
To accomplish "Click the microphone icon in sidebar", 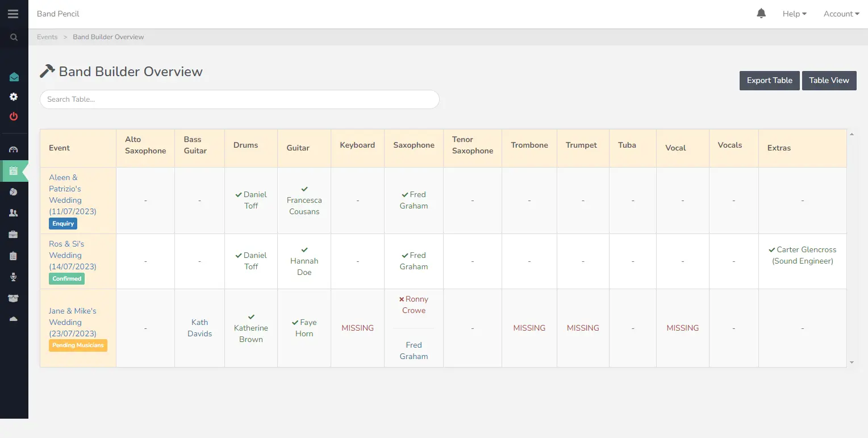I will point(14,277).
